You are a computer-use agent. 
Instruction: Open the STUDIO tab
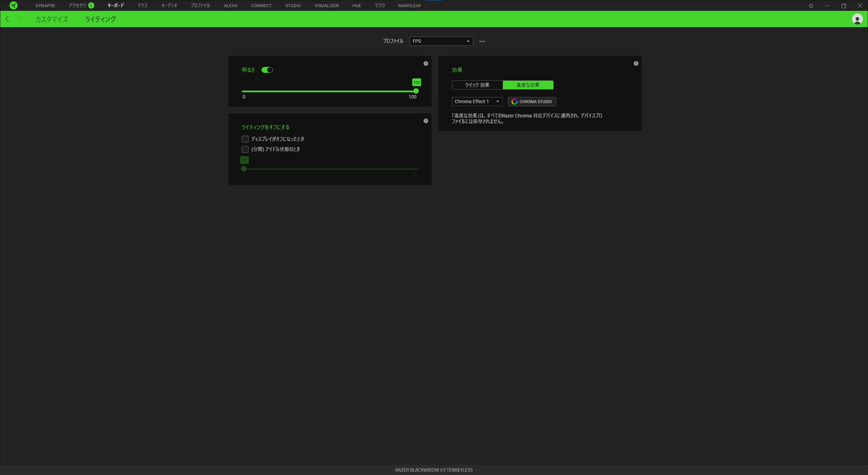click(x=293, y=6)
